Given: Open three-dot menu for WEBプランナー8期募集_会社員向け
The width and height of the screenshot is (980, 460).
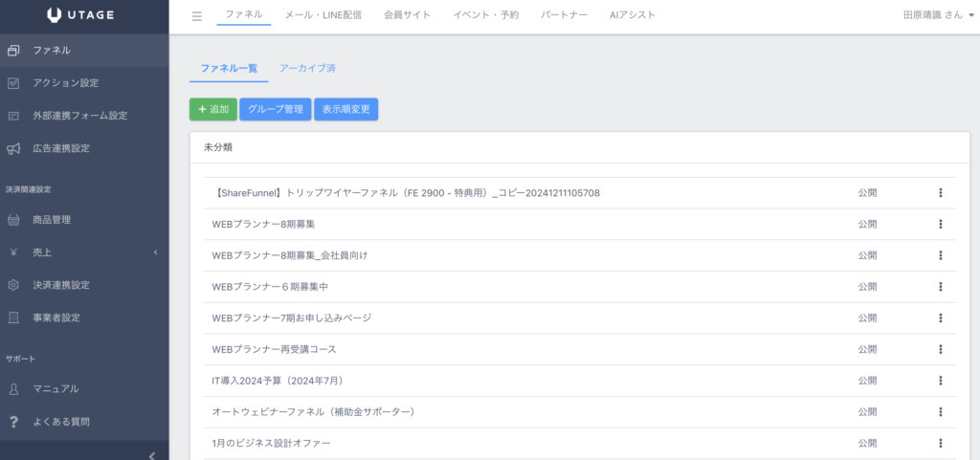Looking at the screenshot, I should [940, 255].
